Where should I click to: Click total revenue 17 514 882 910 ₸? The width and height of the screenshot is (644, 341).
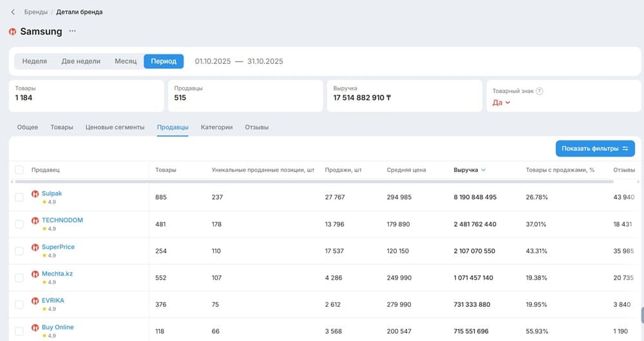[x=362, y=98]
